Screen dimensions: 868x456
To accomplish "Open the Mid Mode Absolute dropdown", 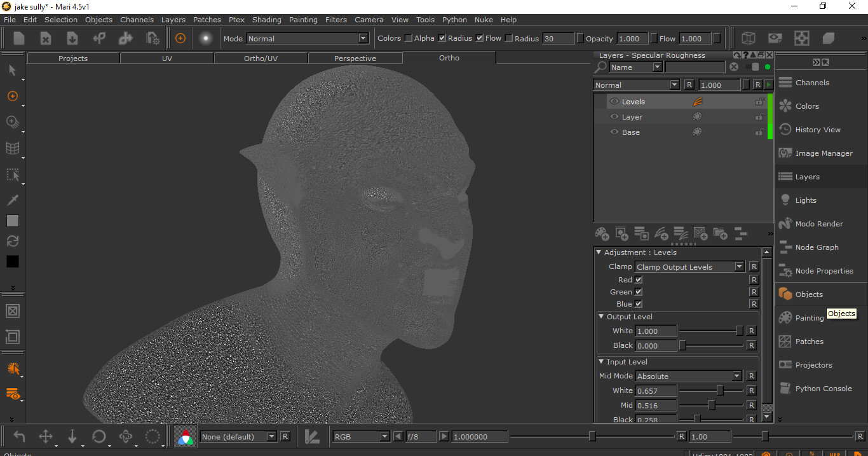I will (688, 377).
